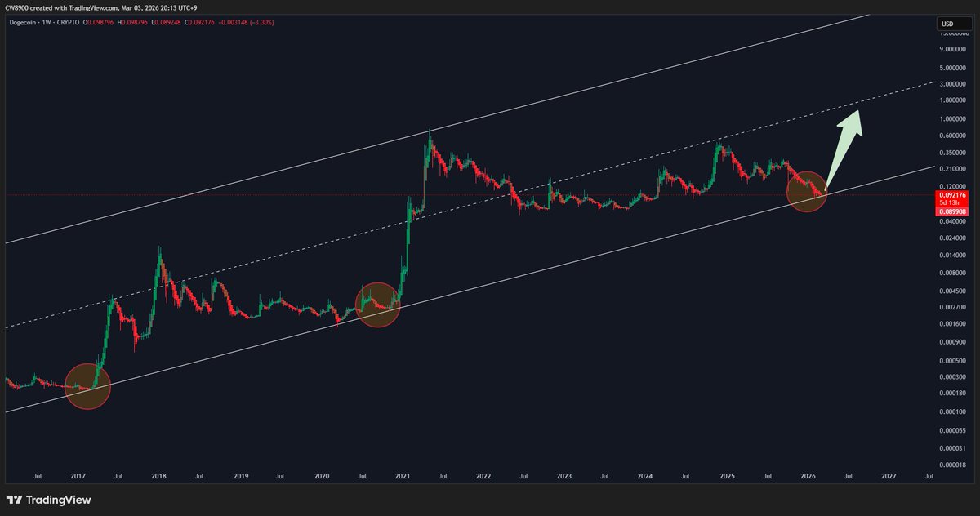The width and height of the screenshot is (980, 516).
Task: Click the 0.000018 price axis label
Action: (x=951, y=465)
